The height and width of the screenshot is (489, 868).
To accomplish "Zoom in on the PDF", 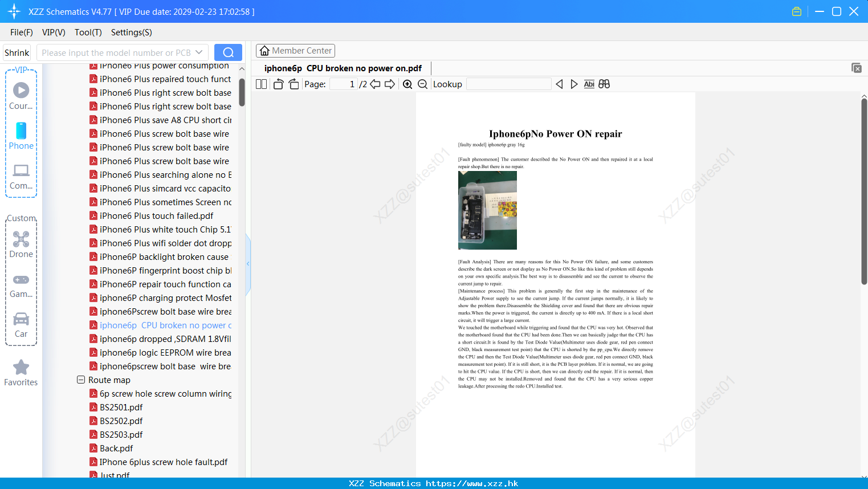I will coord(407,84).
